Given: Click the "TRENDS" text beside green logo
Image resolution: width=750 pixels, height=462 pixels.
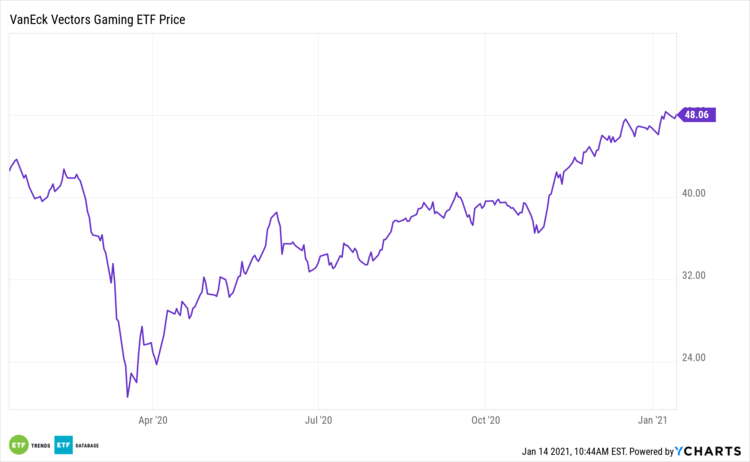Looking at the screenshot, I should click(x=40, y=444).
